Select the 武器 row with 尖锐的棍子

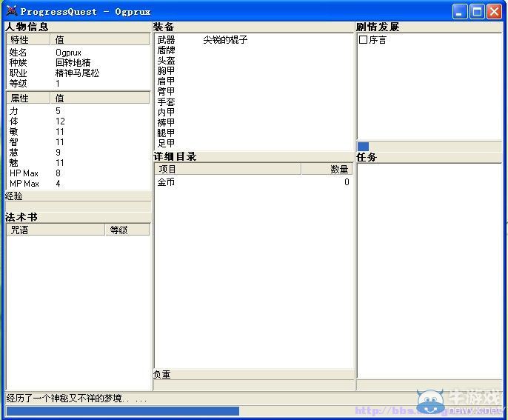pos(254,40)
